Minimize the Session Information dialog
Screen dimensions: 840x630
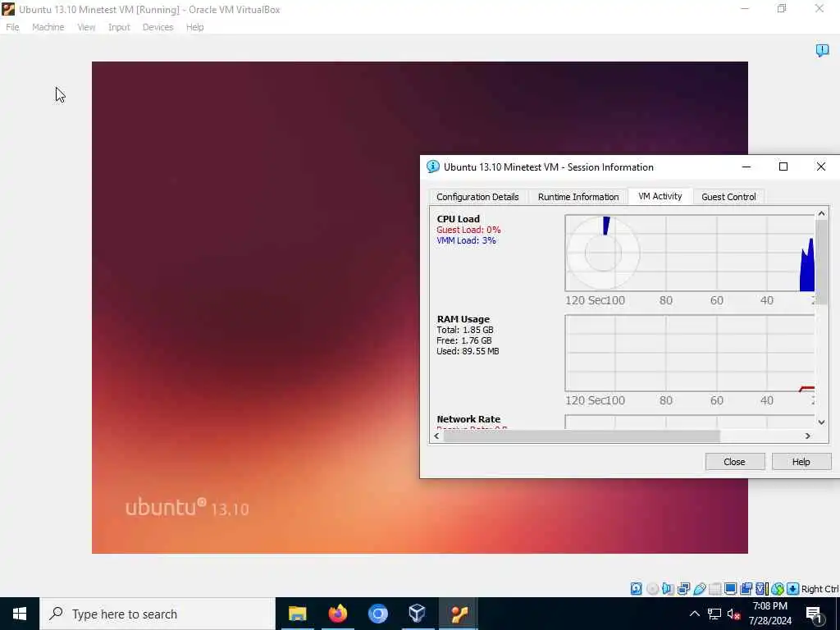pos(746,167)
